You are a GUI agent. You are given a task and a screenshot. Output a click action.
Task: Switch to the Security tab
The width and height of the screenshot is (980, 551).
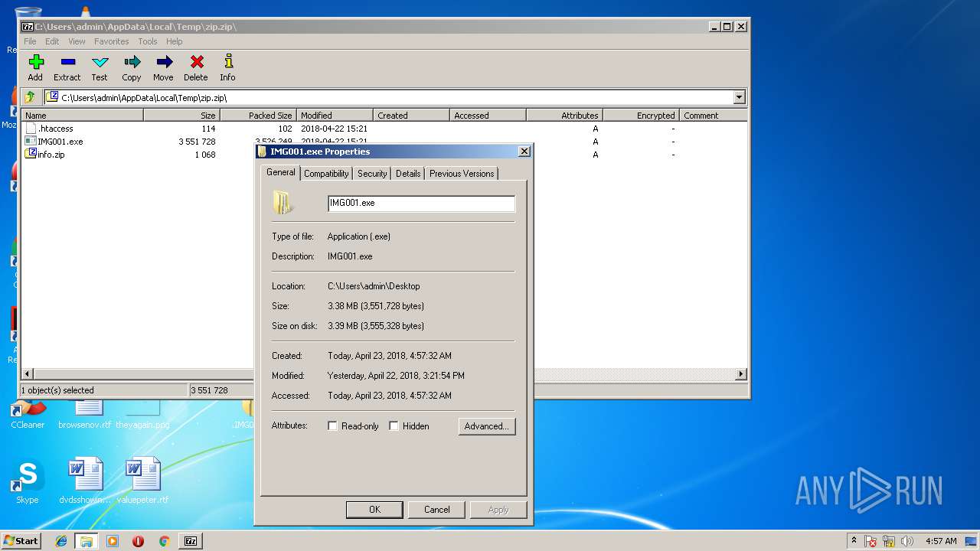pyautogui.click(x=372, y=174)
